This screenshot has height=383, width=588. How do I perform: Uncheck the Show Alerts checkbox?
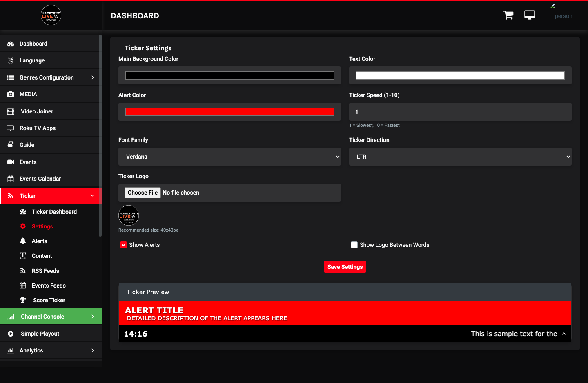pyautogui.click(x=123, y=245)
